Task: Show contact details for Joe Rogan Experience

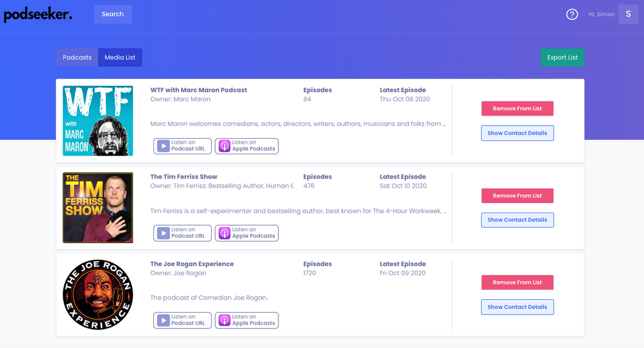Action: [x=517, y=307]
